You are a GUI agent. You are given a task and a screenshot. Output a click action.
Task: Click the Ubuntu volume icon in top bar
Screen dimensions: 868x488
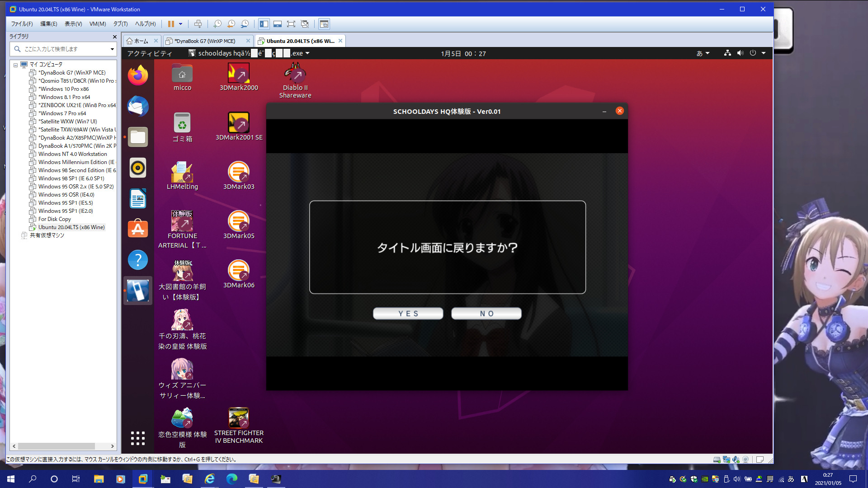pos(740,53)
